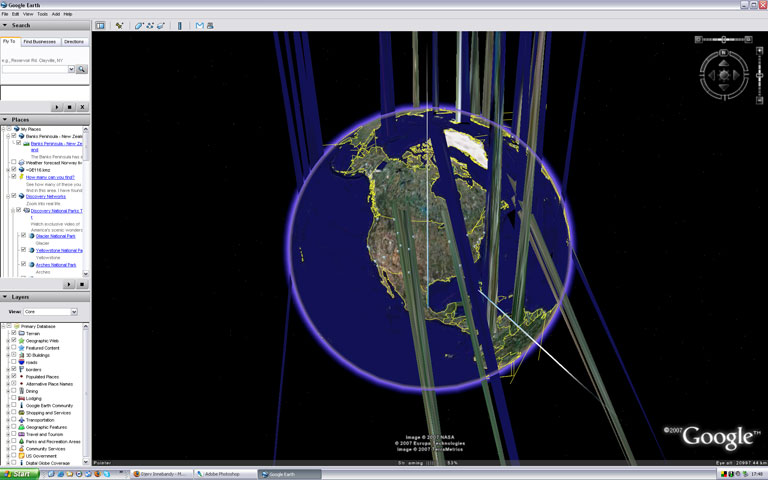Expand the Geographic Web layer tree node
768x480 pixels.
8,340
